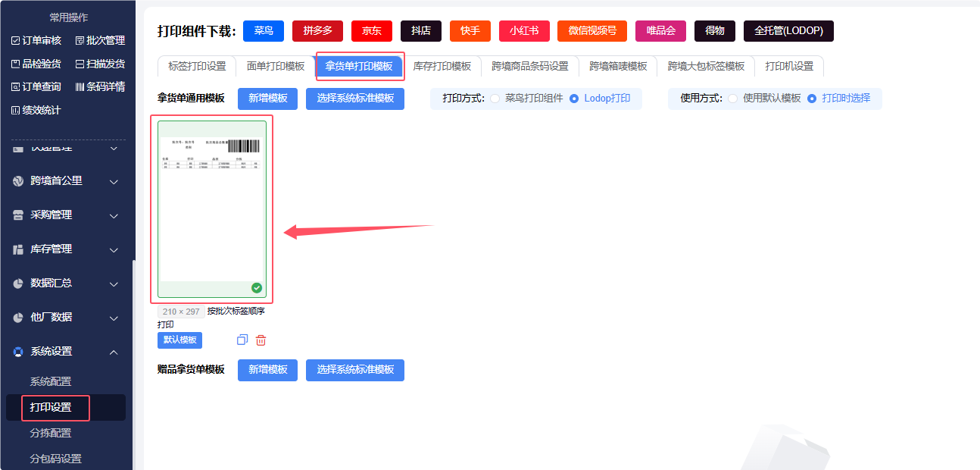Expand 数据汇总 menu chevron
Screen dimensions: 980x470
(x=114, y=284)
